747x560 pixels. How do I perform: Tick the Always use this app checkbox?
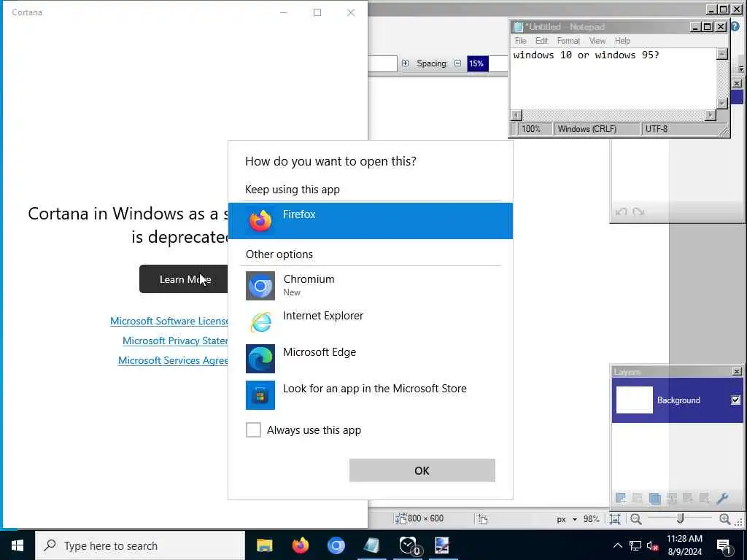pyautogui.click(x=253, y=429)
